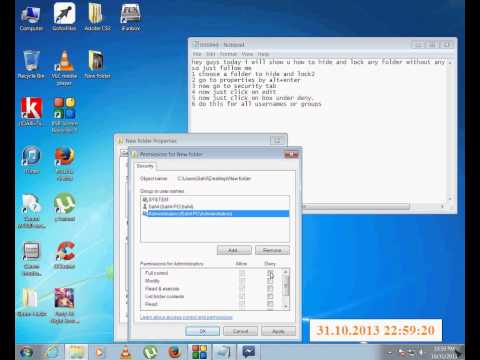Click the Notepad horizontal scrollbar
This screenshot has width=480, height=360.
coord(357,207)
